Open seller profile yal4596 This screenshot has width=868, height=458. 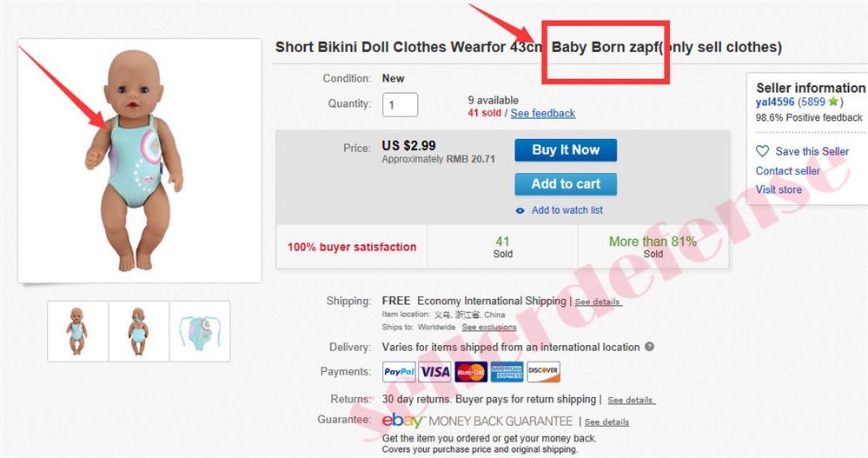(775, 102)
